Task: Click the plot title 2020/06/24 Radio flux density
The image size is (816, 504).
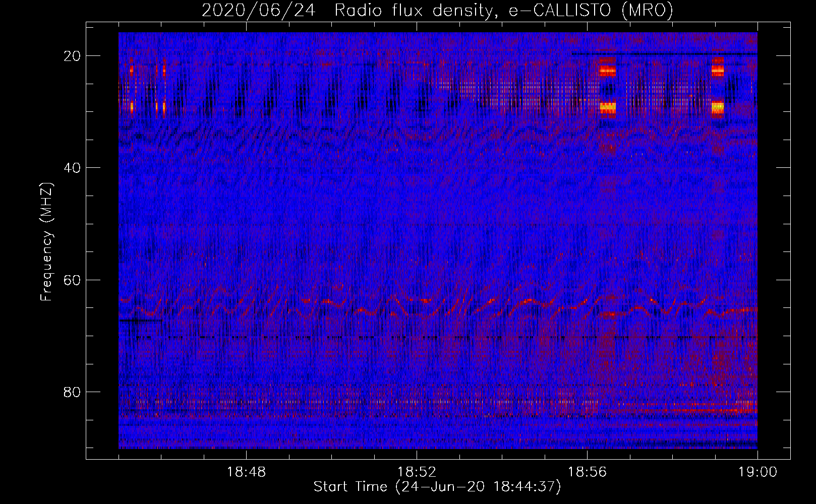Action: (x=437, y=11)
